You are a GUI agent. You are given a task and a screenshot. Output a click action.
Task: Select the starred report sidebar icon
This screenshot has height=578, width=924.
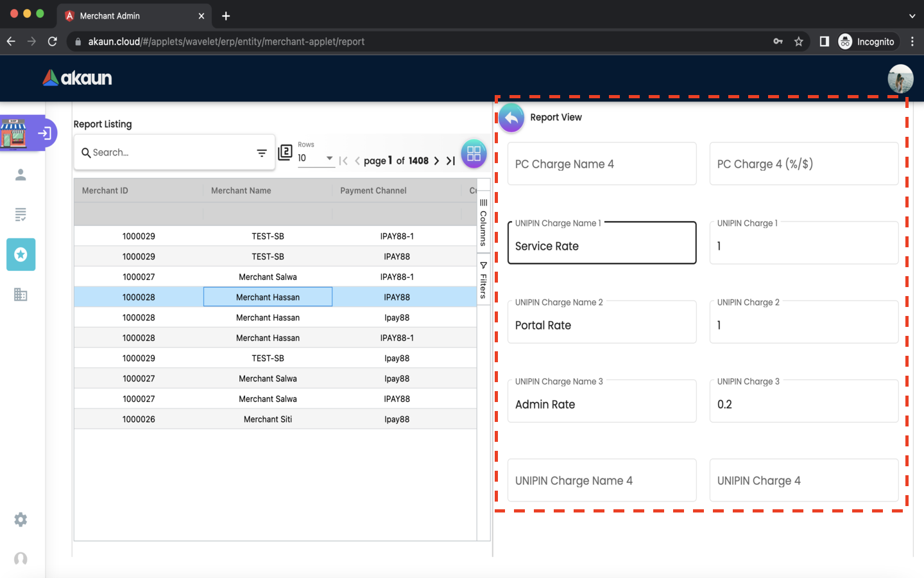point(21,255)
